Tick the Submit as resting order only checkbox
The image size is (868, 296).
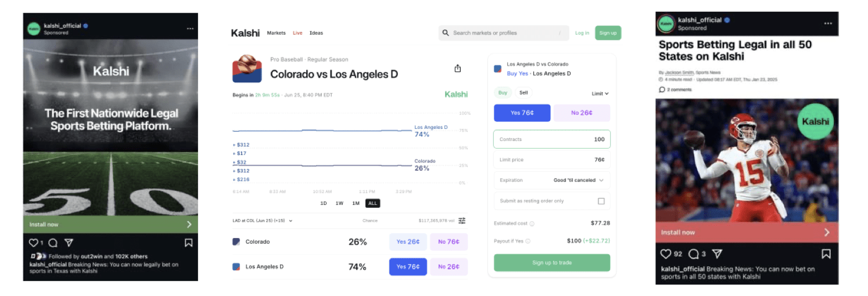pyautogui.click(x=601, y=201)
